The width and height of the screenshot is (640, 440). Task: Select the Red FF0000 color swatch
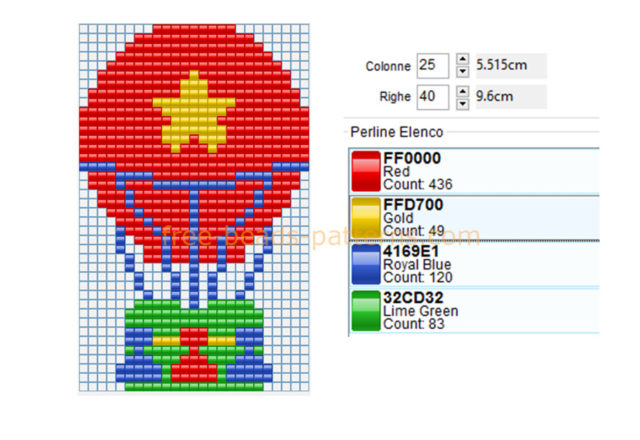(366, 171)
